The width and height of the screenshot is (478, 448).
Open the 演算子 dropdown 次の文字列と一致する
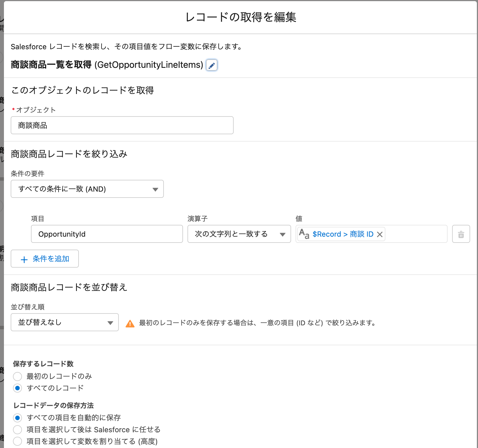click(x=239, y=234)
